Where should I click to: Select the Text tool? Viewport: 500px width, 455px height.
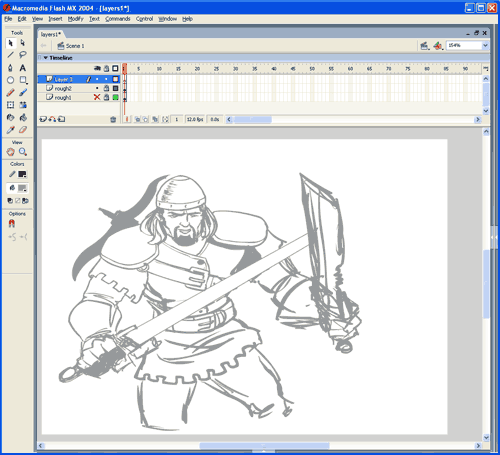click(23, 68)
